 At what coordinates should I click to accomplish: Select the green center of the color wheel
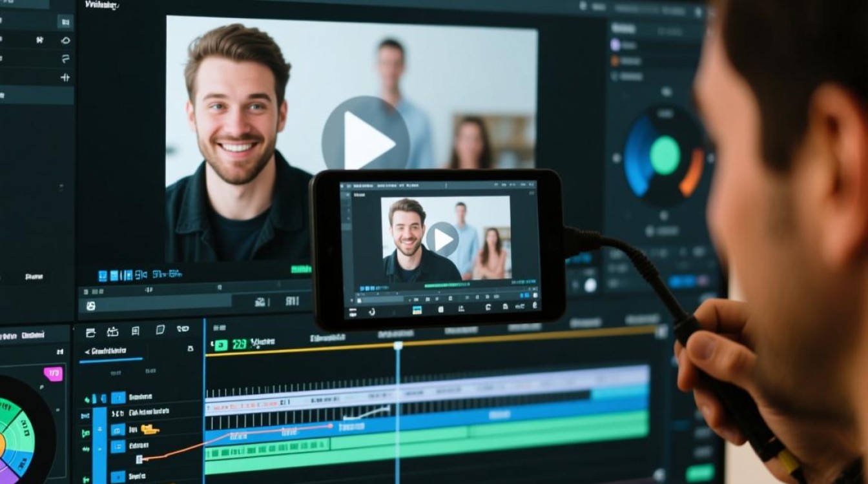tap(665, 156)
